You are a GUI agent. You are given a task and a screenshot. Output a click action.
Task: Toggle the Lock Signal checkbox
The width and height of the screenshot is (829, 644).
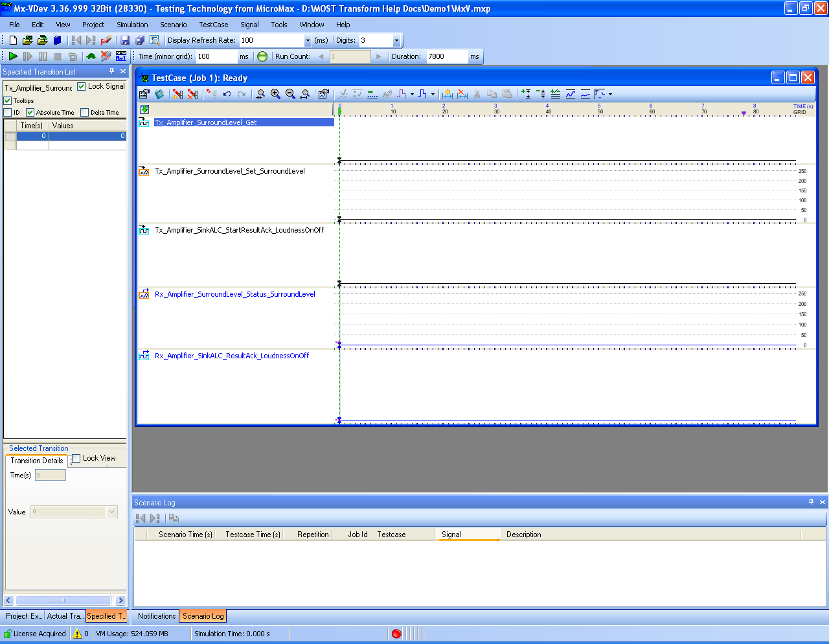pos(82,86)
